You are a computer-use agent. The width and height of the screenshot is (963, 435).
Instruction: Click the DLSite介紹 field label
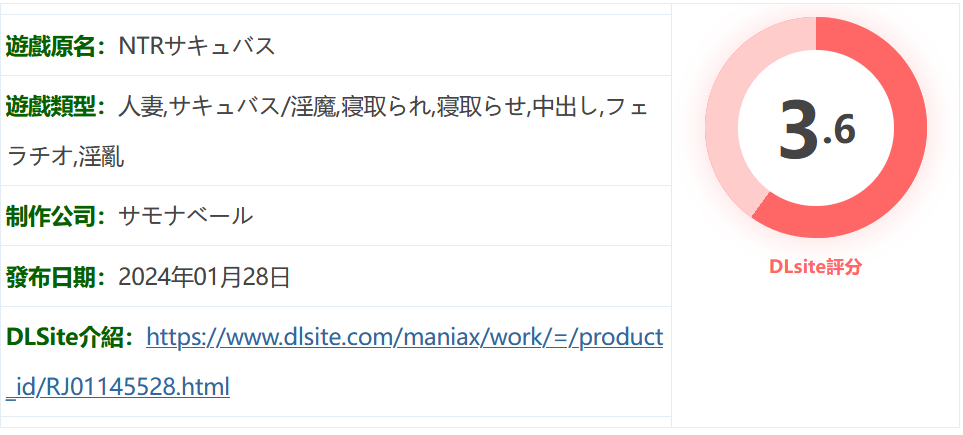click(65, 337)
